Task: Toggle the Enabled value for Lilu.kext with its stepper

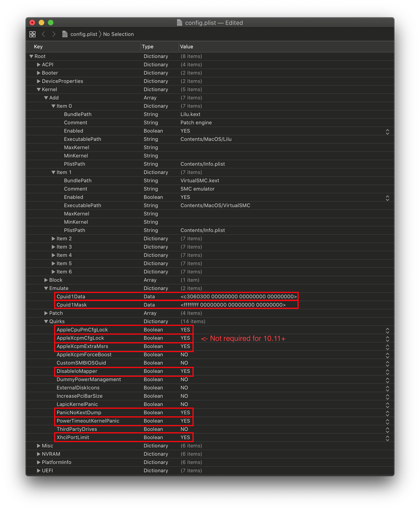Action: [387, 132]
